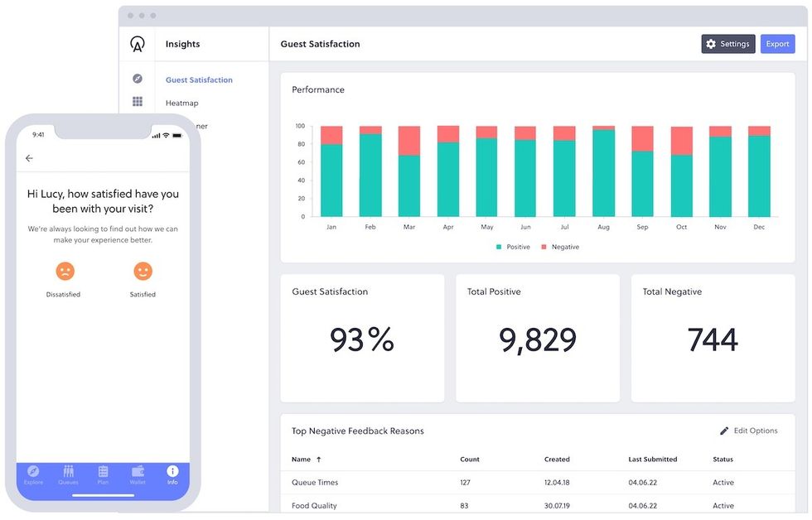
Task: Select Guest Satisfaction in the Insights menu
Action: (199, 80)
